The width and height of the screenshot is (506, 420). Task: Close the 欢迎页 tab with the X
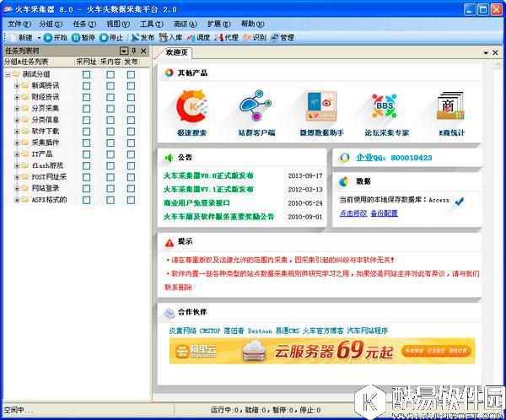tap(495, 52)
